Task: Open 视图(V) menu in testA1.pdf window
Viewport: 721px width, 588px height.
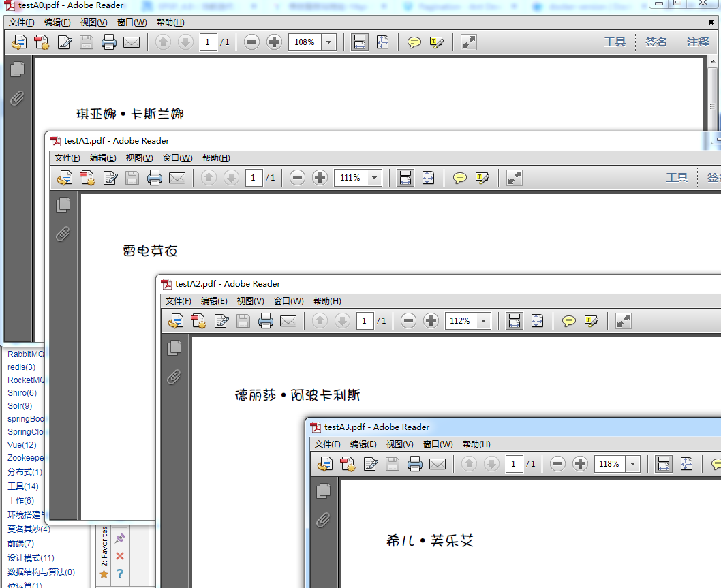Action: [139, 158]
